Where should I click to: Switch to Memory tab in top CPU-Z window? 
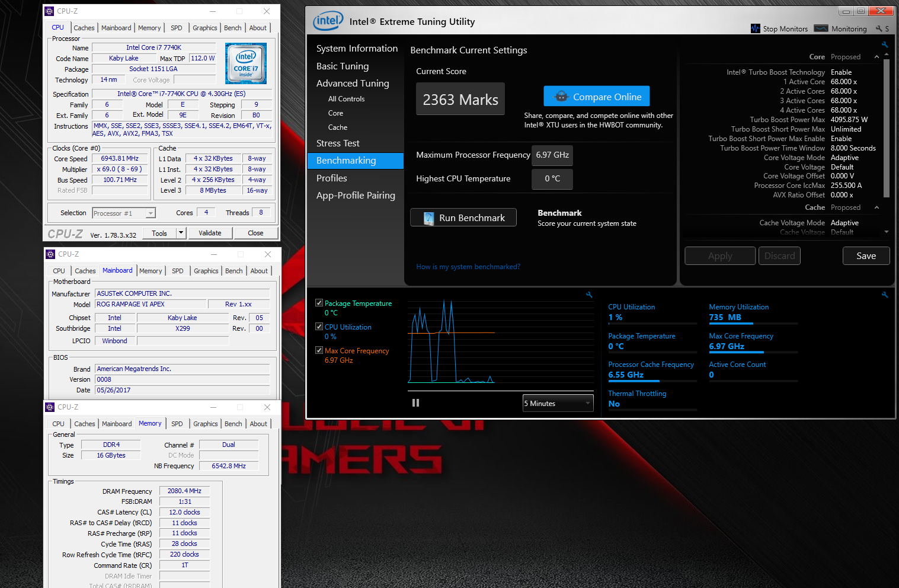tap(149, 28)
